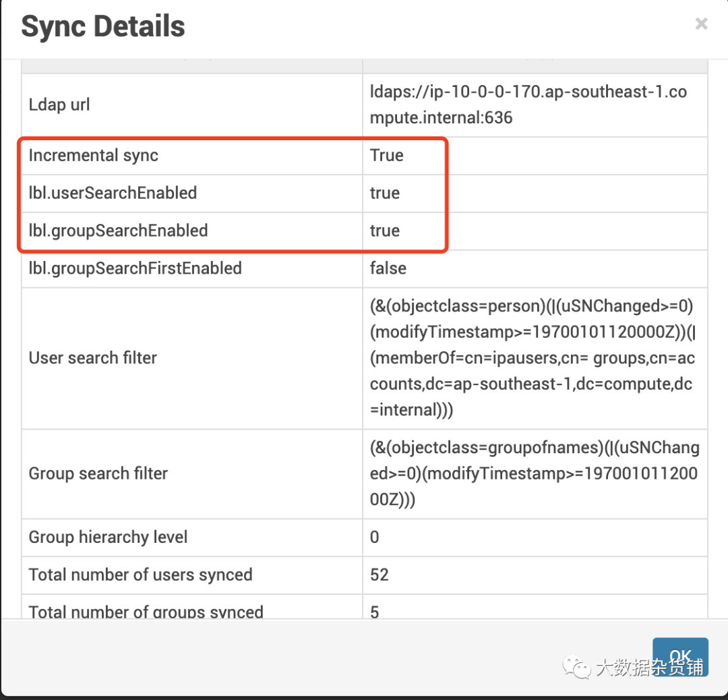This screenshot has width=728, height=700.
Task: Click the Group search filter value text
Action: (x=534, y=473)
